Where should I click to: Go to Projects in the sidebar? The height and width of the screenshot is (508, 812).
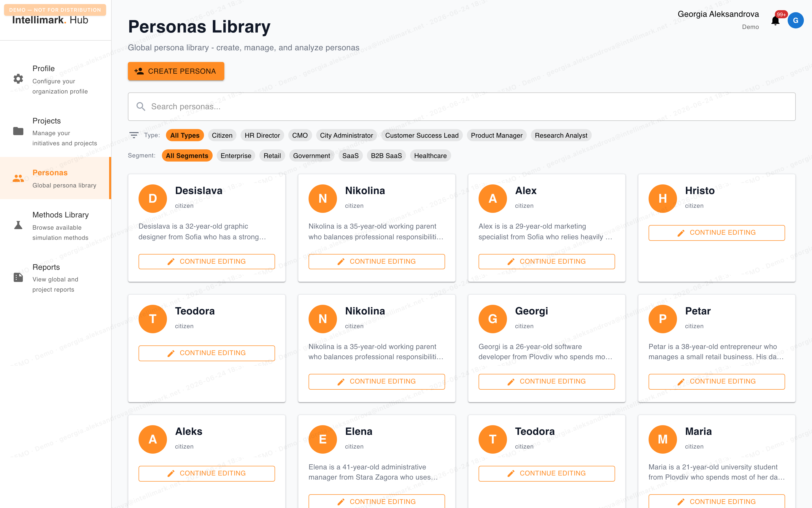coord(55,131)
